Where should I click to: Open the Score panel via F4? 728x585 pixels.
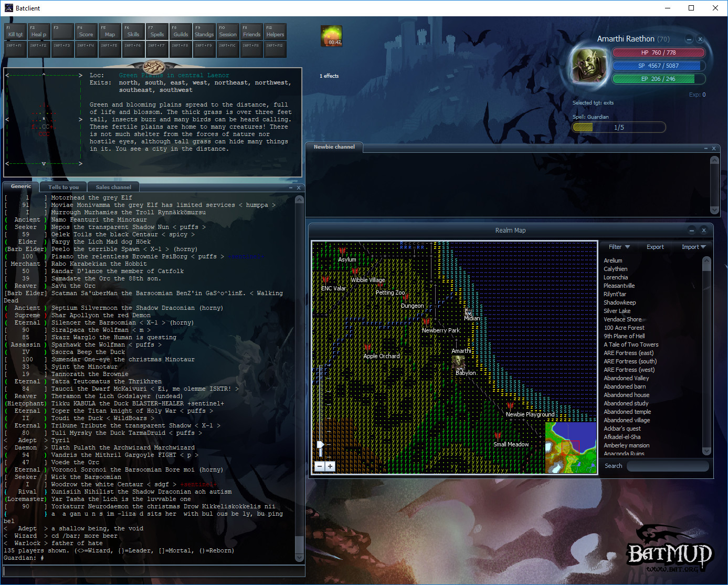[x=86, y=32]
